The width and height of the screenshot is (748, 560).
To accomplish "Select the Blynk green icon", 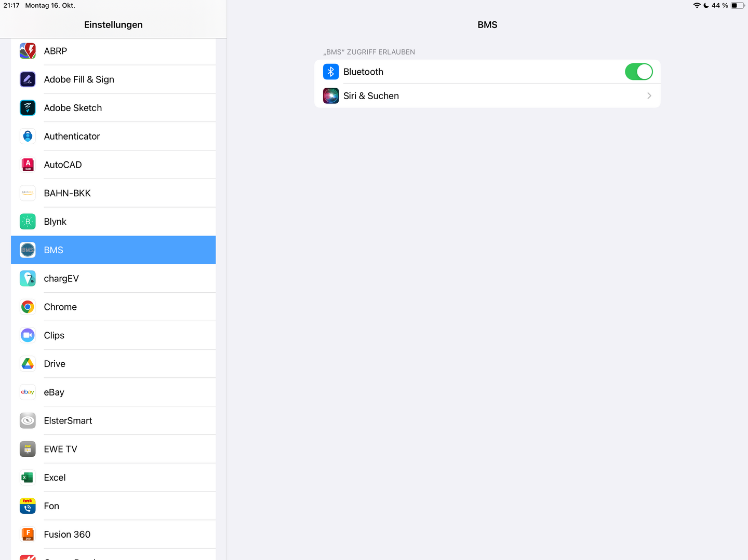I will coord(28,222).
